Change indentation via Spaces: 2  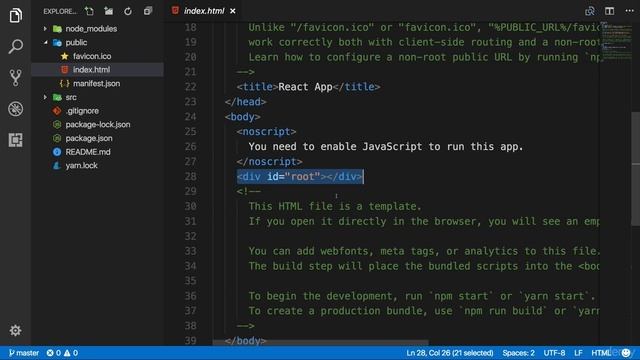[x=518, y=353]
